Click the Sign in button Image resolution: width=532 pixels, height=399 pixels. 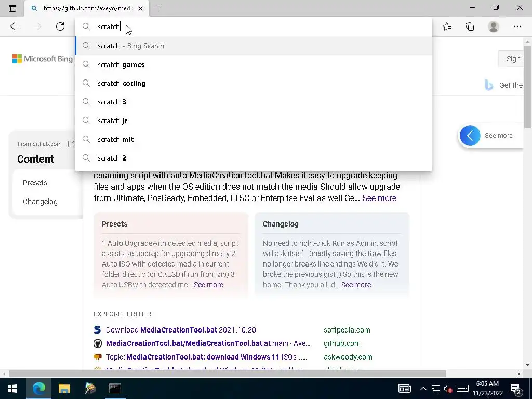[511, 59]
